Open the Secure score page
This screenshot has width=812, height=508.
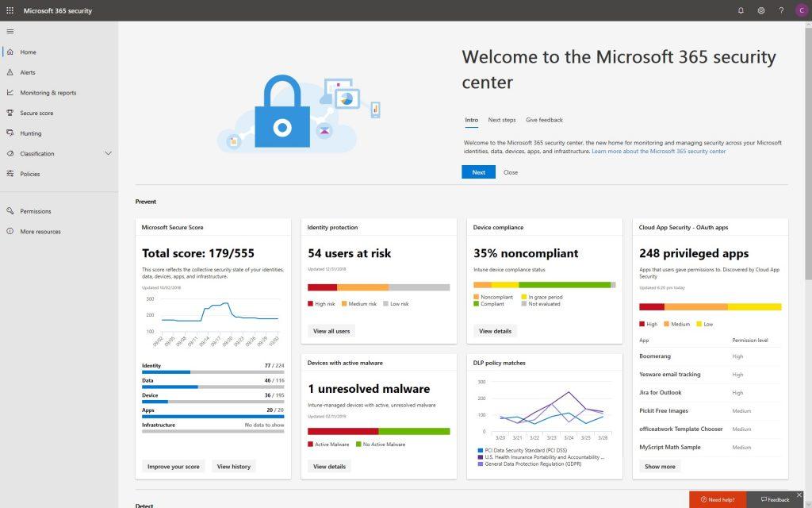[x=38, y=113]
